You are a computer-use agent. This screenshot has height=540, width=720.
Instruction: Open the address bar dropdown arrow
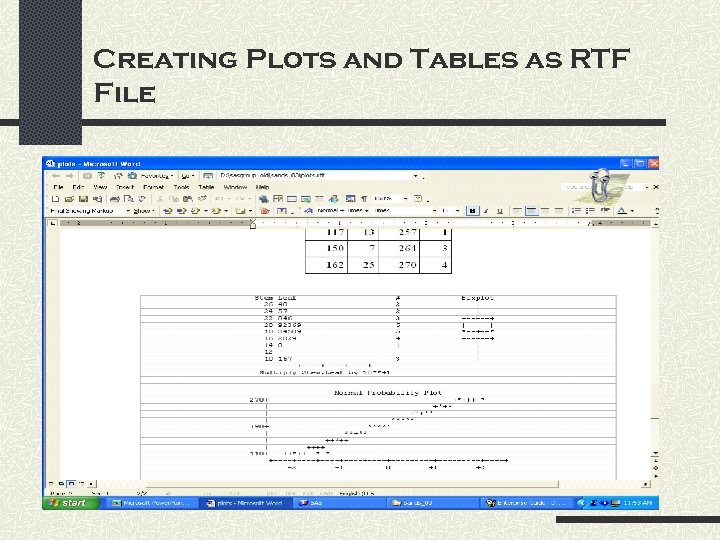(415, 176)
